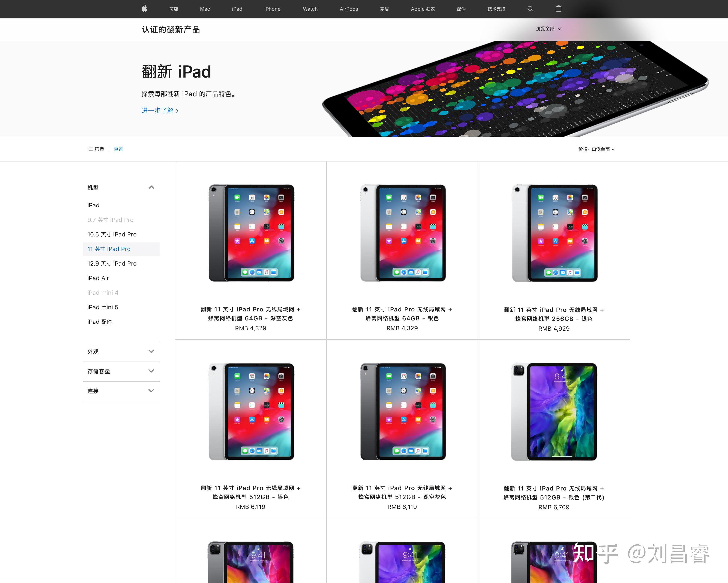Expand the 存储容量 filter section
The width and height of the screenshot is (728, 583).
[121, 371]
